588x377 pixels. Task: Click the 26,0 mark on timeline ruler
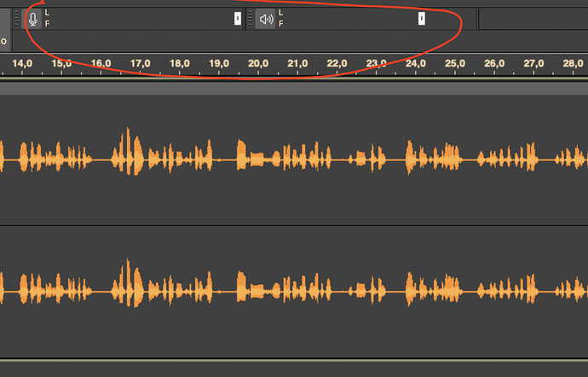(494, 63)
